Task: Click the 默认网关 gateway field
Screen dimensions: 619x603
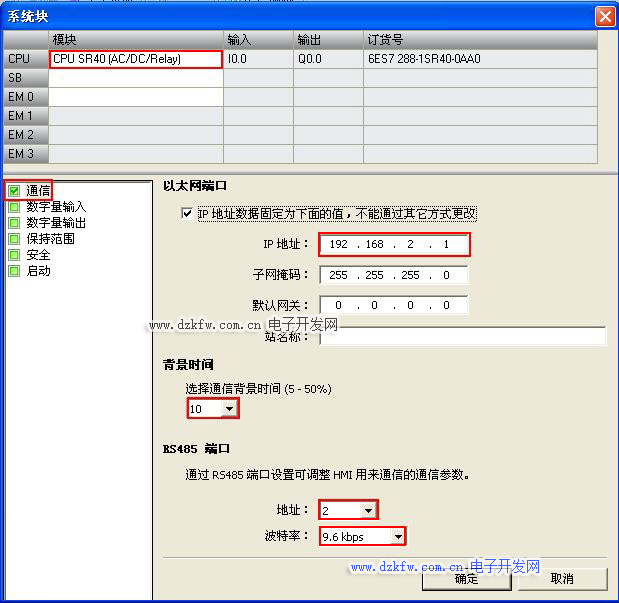Action: tap(394, 305)
